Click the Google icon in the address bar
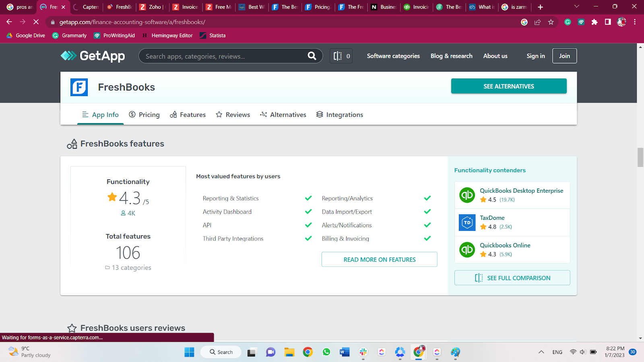Screen dimensions: 644x362 coord(524,22)
